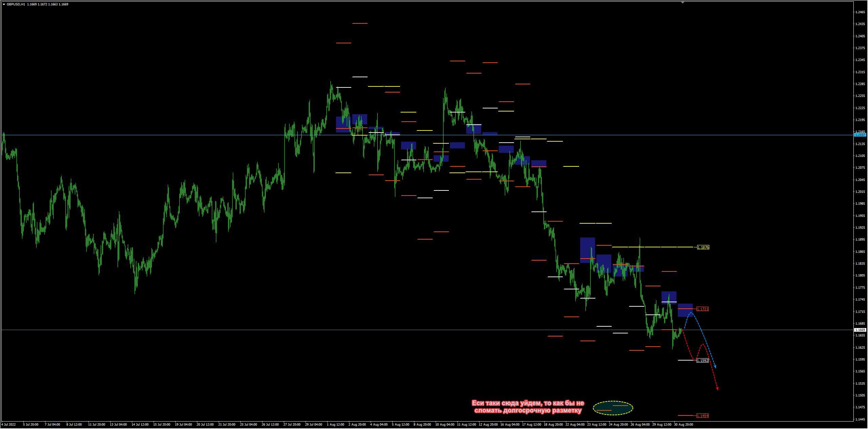Click the 30 Aug 20:00 time axis label
Screen dimensions: 868x429
tap(684, 425)
